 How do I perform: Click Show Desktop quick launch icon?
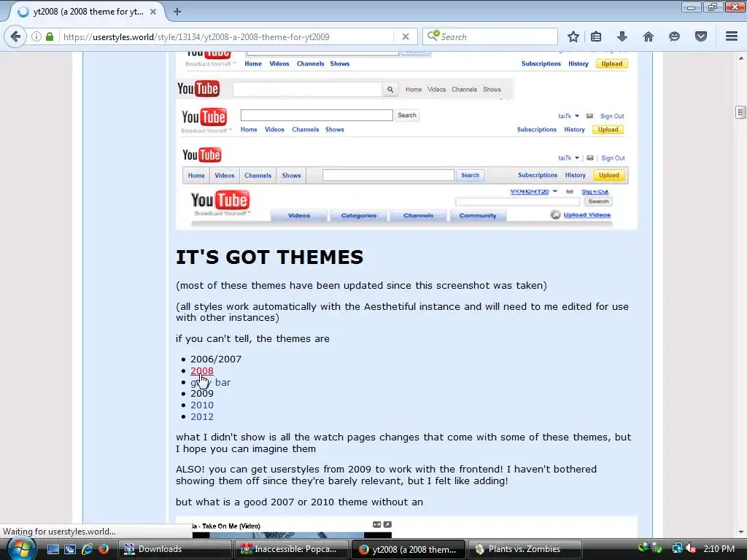click(53, 549)
